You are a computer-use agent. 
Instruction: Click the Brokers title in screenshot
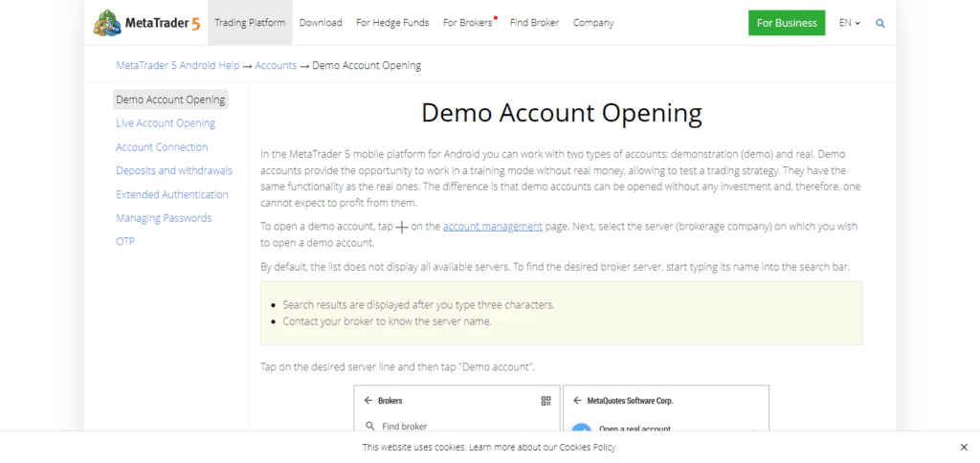(390, 401)
